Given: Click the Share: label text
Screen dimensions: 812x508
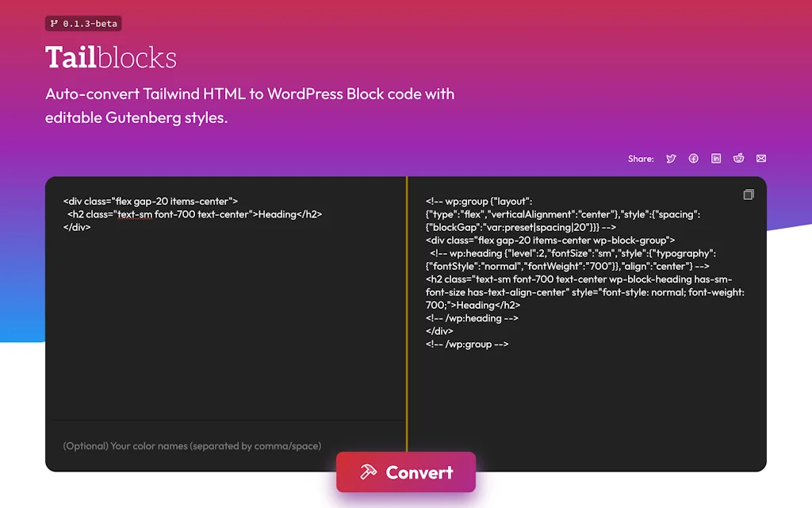Looking at the screenshot, I should [640, 158].
